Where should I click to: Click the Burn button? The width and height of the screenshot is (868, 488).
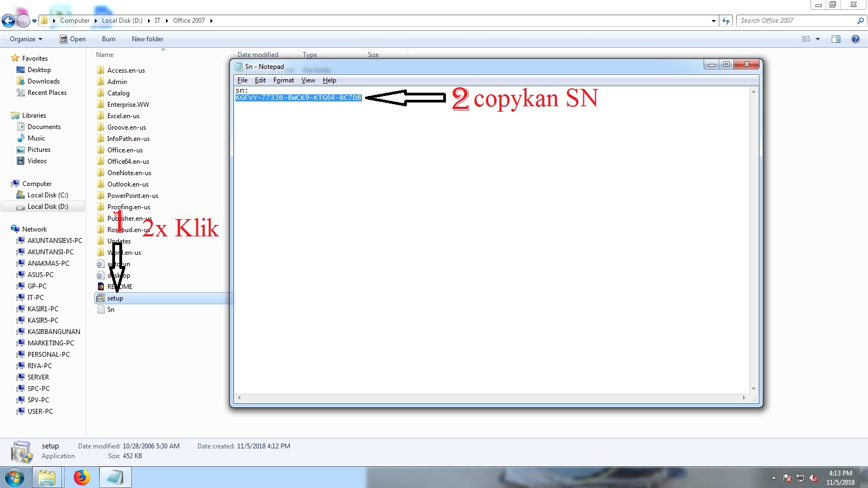pyautogui.click(x=108, y=38)
